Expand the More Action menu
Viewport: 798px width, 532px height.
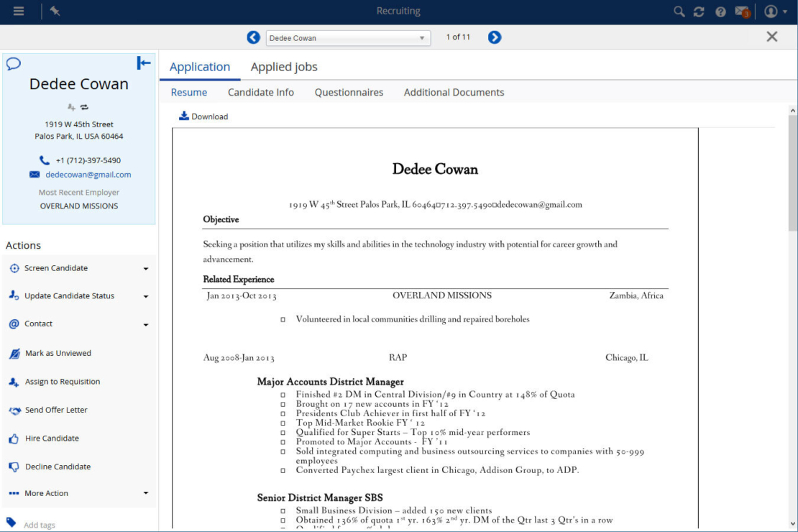coord(79,493)
